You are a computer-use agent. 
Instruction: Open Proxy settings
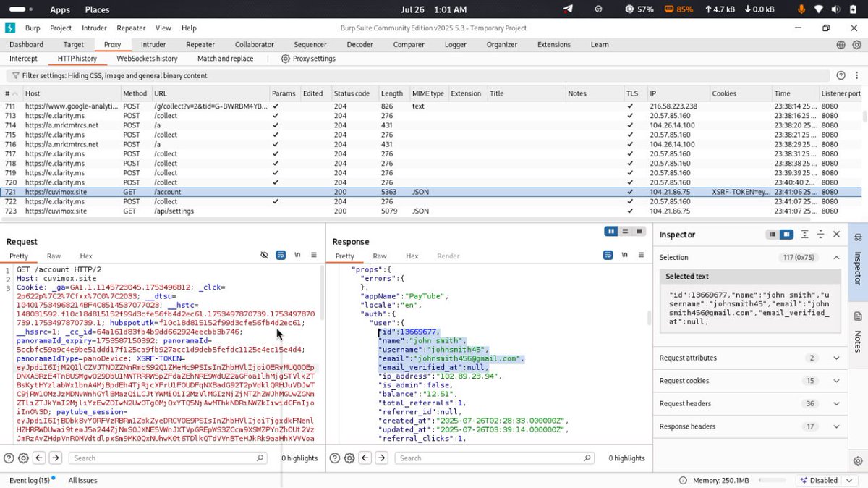[308, 59]
